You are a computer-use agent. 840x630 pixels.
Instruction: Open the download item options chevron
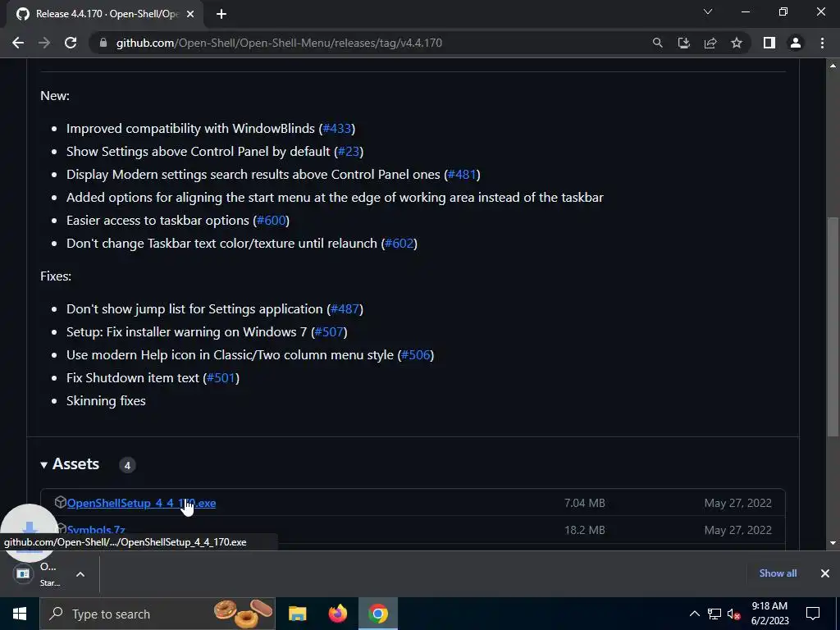pyautogui.click(x=80, y=574)
